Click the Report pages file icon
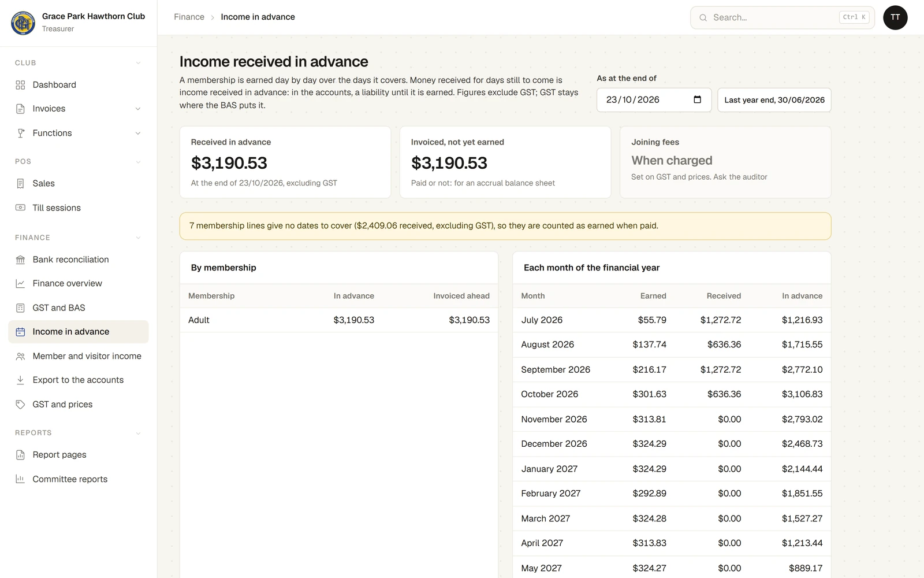 [x=20, y=455]
